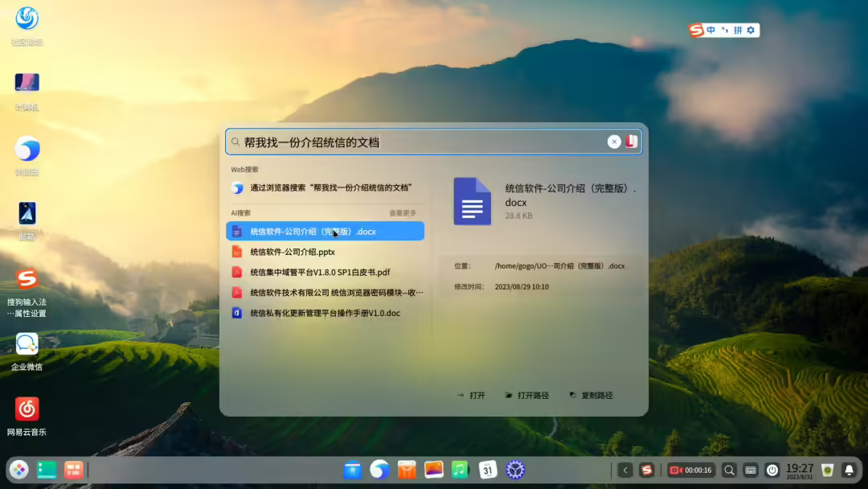Open the Sogou settings gear menu
The width and height of the screenshot is (868, 489).
(751, 30)
